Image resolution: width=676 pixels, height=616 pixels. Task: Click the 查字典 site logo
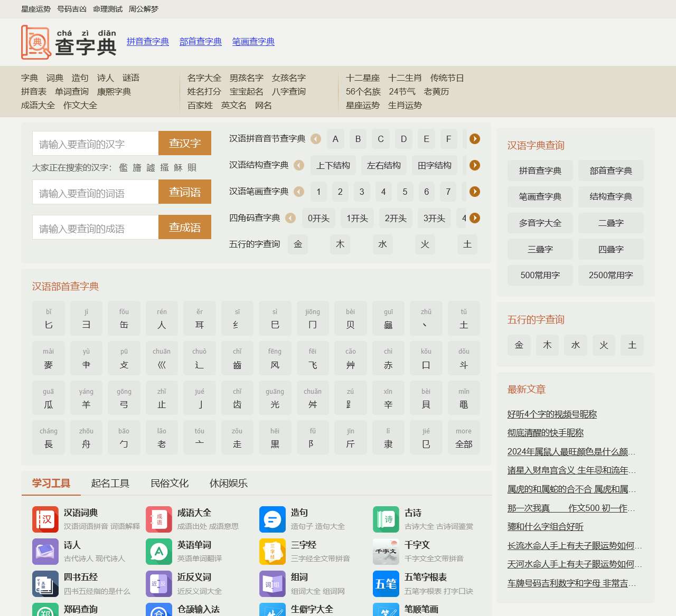(x=69, y=42)
